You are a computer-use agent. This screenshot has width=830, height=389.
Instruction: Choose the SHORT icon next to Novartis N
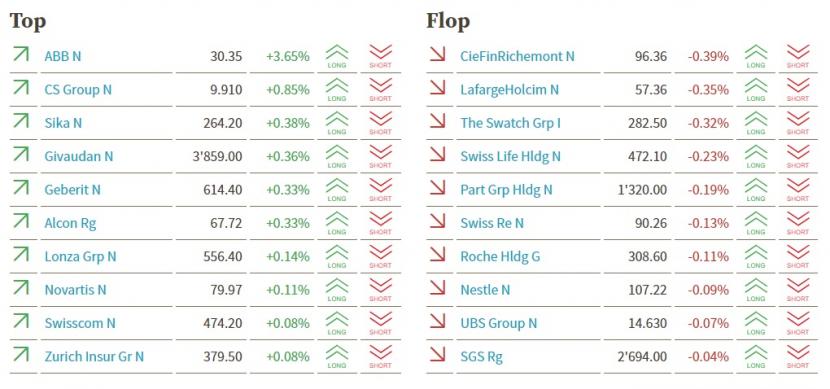pos(380,290)
